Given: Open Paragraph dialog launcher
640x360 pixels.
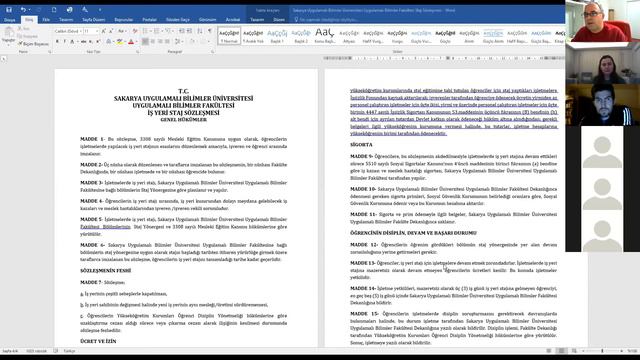Looking at the screenshot, I should click(212, 52).
